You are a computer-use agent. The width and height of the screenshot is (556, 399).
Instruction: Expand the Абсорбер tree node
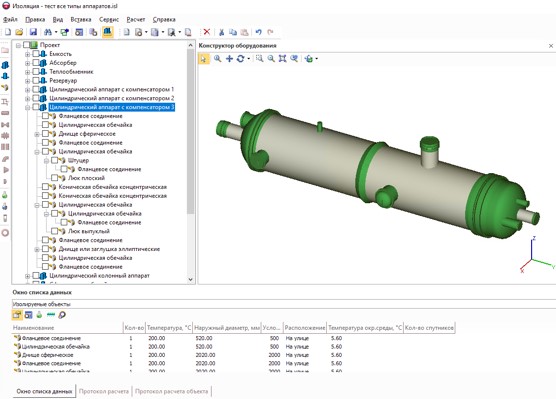pyautogui.click(x=27, y=63)
